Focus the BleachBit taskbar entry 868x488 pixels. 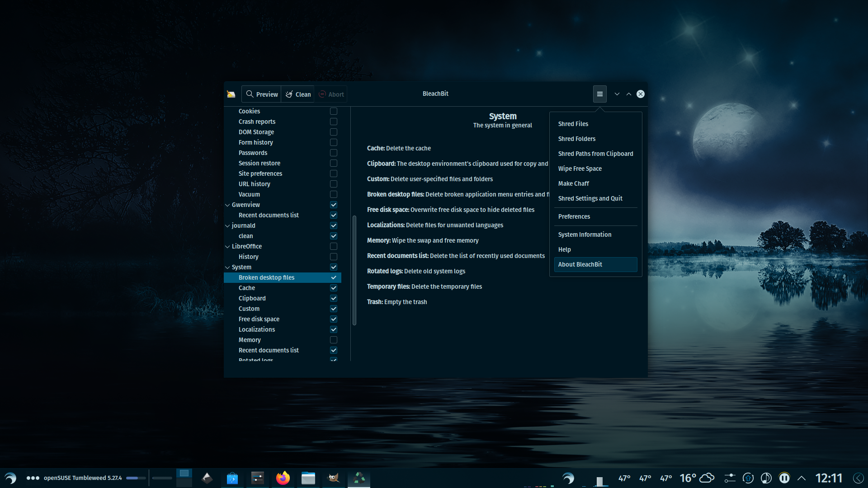click(359, 478)
